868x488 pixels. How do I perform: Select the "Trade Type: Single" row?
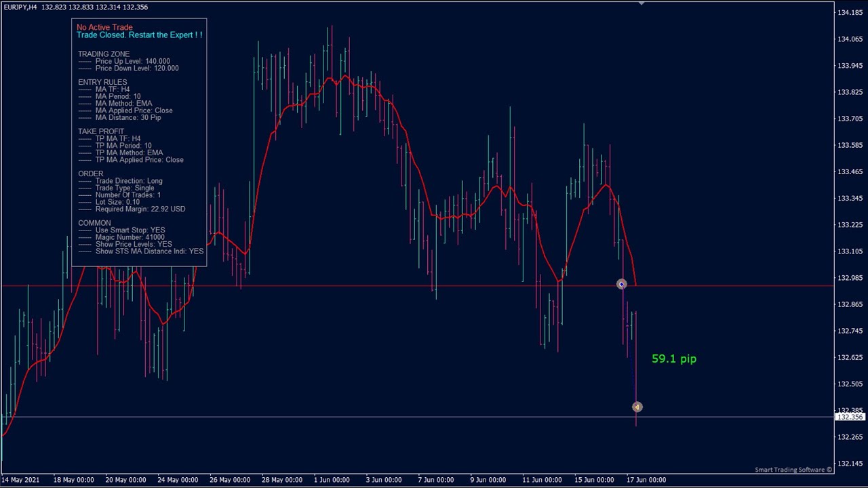pos(116,188)
